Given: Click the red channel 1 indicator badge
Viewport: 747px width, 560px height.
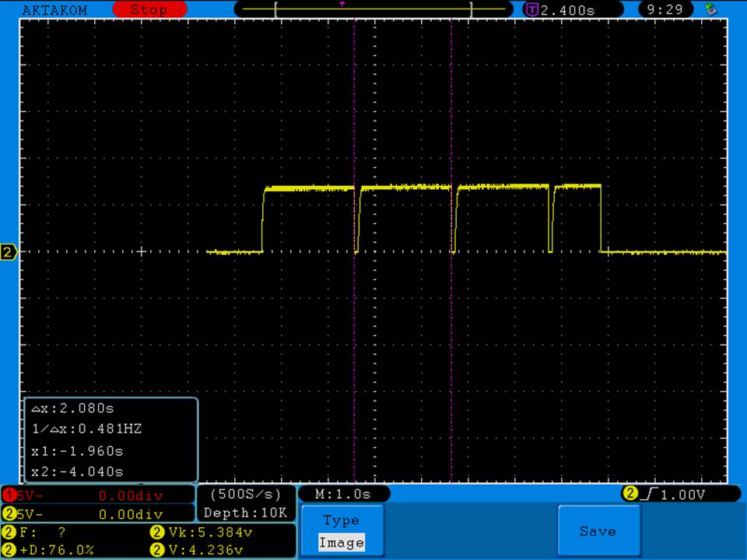Looking at the screenshot, I should click(9, 495).
